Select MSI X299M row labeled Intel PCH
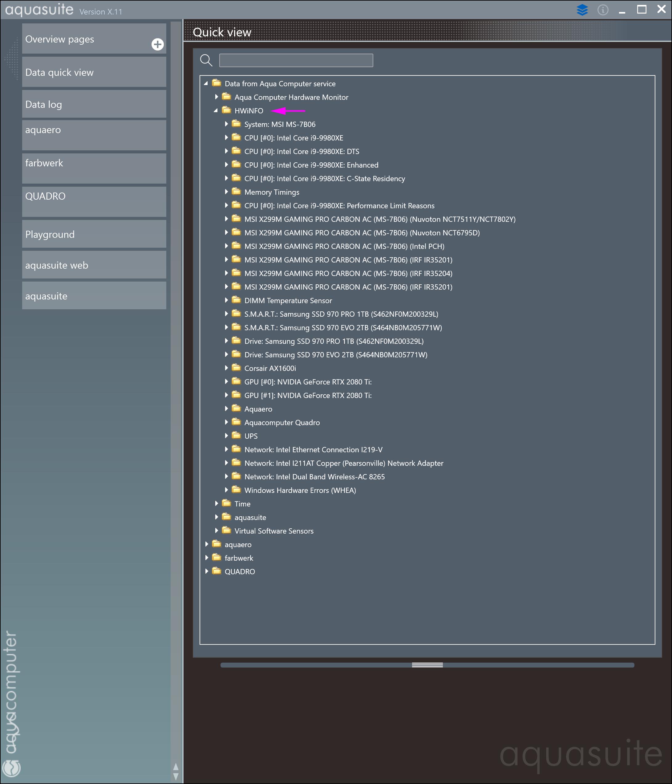The image size is (672, 784). [x=344, y=246]
